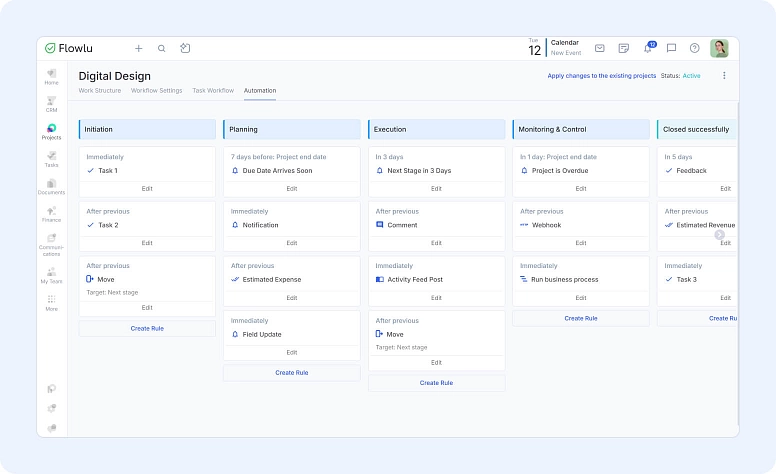776x474 pixels.
Task: Open the search magnifier icon
Action: point(162,48)
